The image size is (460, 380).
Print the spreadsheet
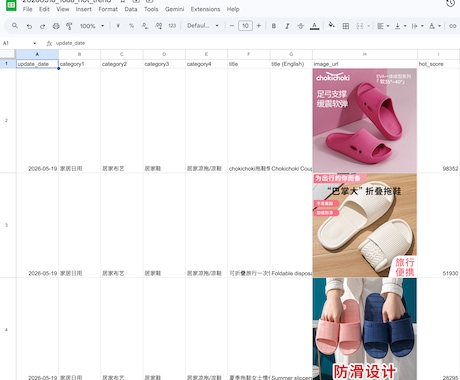[x=56, y=26]
